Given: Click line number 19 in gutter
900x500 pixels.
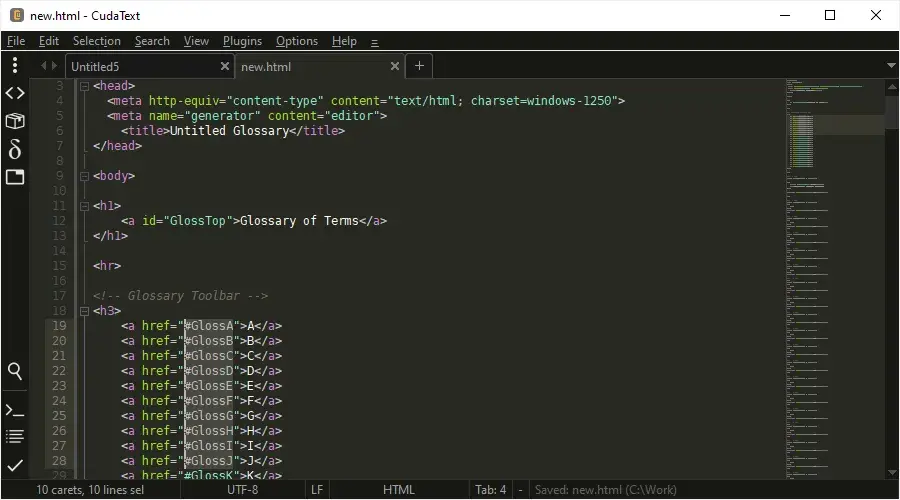Looking at the screenshot, I should click(59, 326).
